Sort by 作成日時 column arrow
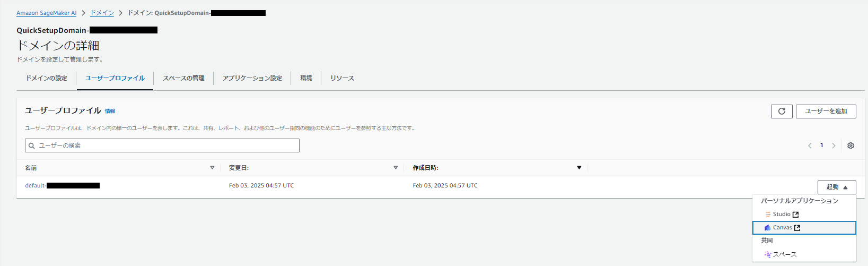 tap(579, 168)
